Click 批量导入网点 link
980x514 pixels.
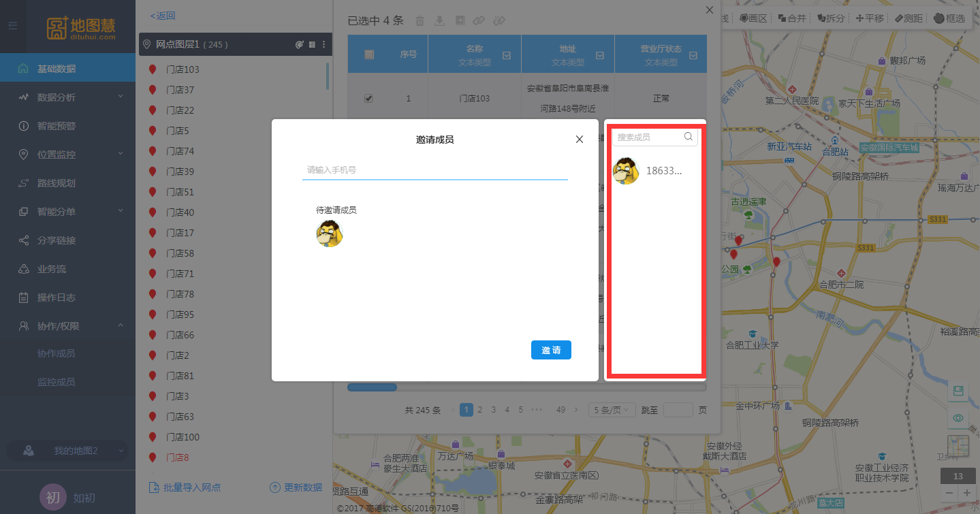point(185,487)
